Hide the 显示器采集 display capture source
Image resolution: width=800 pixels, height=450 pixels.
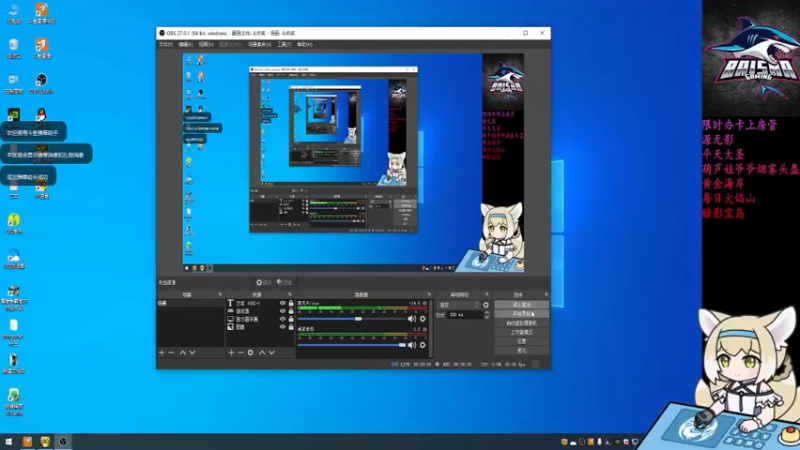click(282, 319)
